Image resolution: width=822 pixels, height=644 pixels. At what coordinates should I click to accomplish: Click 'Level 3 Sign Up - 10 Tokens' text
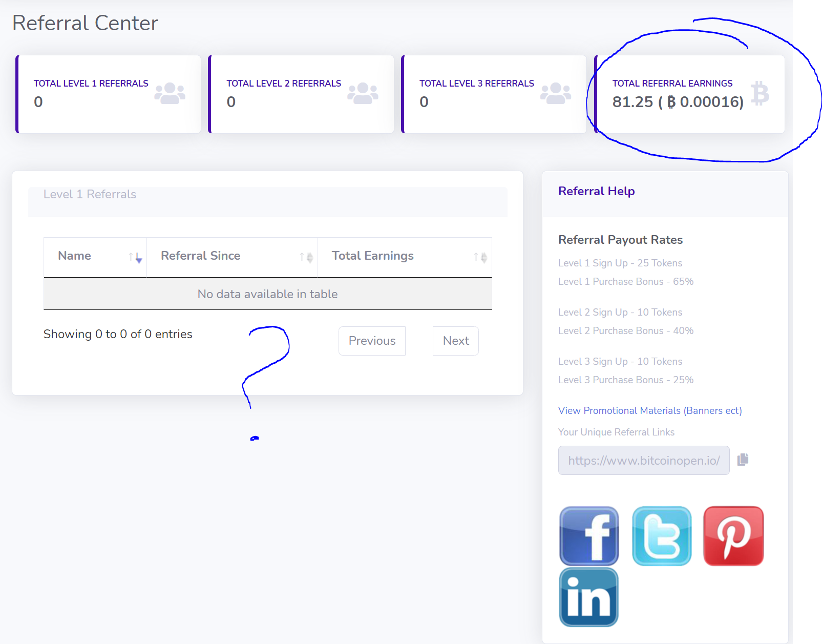pos(620,361)
